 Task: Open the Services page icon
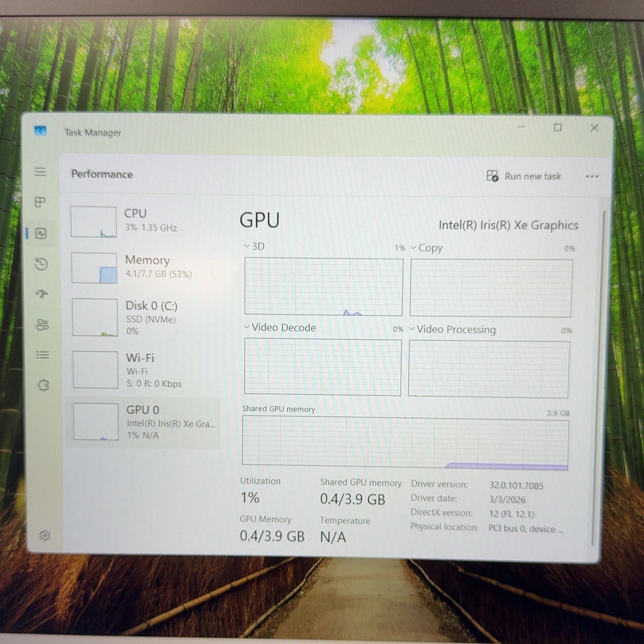pos(43,385)
